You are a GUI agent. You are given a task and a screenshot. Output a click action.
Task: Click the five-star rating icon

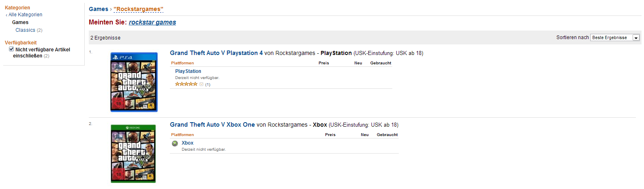[x=186, y=84]
